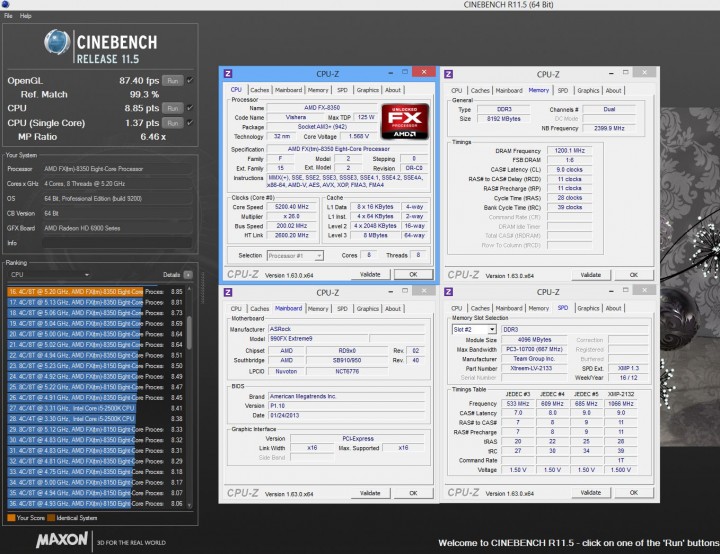This screenshot has height=554, width=720.
Task: Switch to Graphics tab in the Memory window
Action: point(588,90)
